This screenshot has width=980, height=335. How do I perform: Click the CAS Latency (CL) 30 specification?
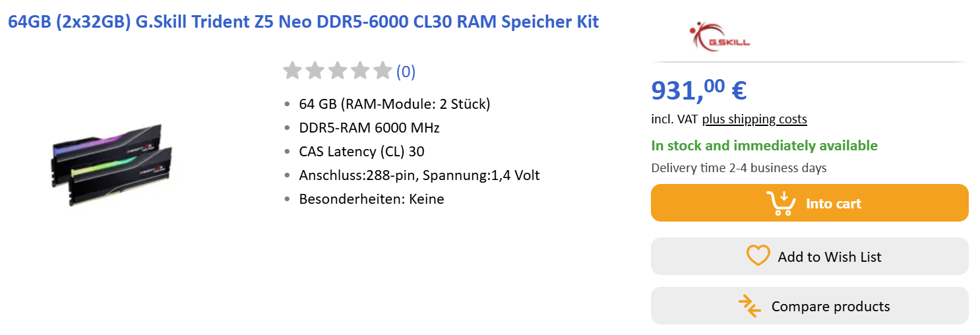[361, 152]
